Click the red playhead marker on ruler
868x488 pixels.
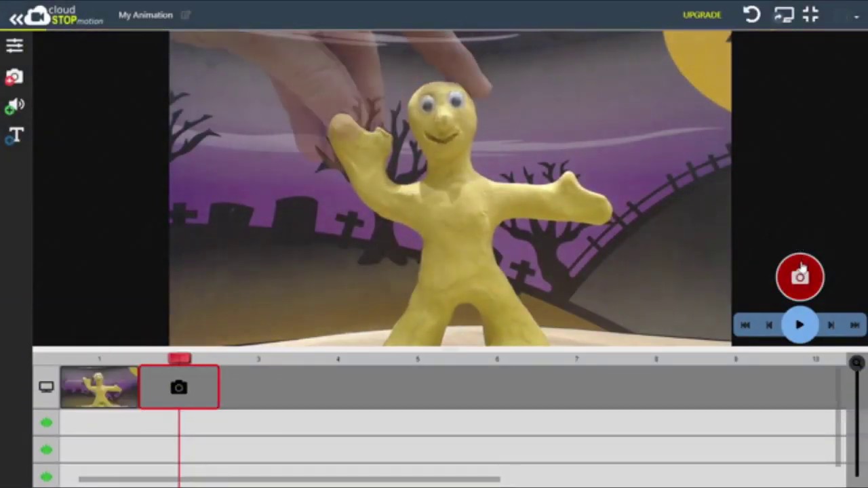tap(180, 359)
